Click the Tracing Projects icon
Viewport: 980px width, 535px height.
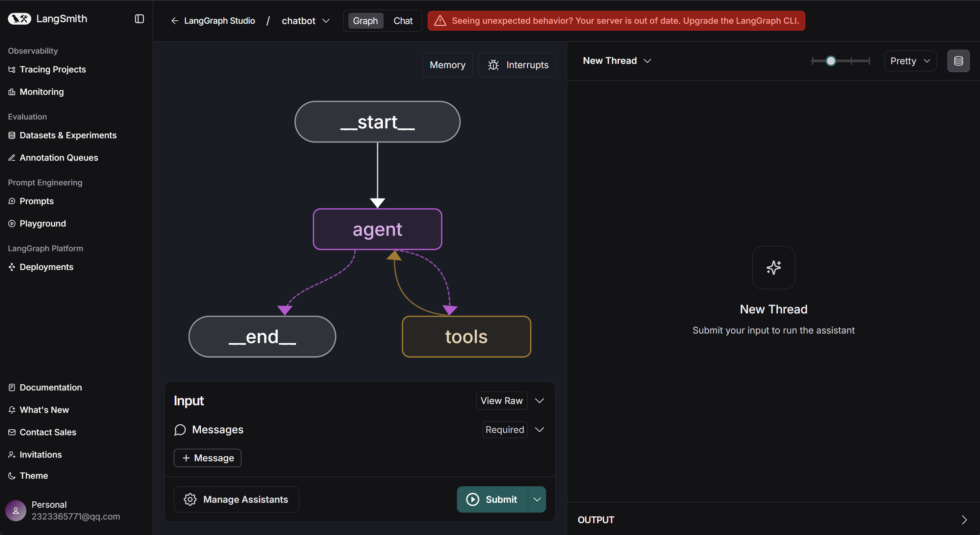12,69
